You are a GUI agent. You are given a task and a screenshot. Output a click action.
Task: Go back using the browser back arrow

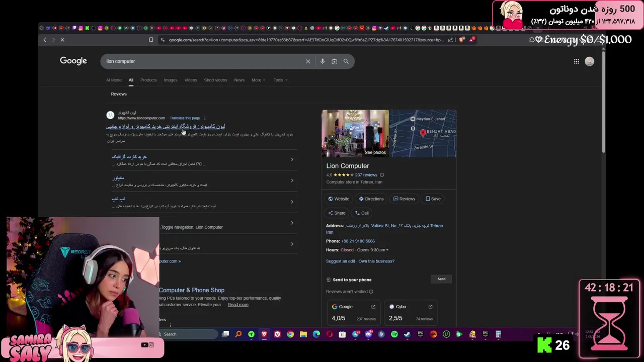pos(45,40)
